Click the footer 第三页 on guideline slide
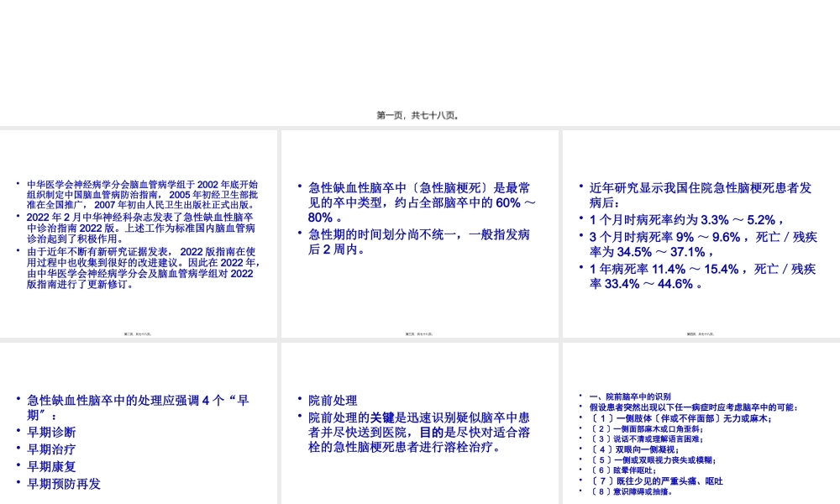Image resolution: width=840 pixels, height=504 pixels. [139, 333]
